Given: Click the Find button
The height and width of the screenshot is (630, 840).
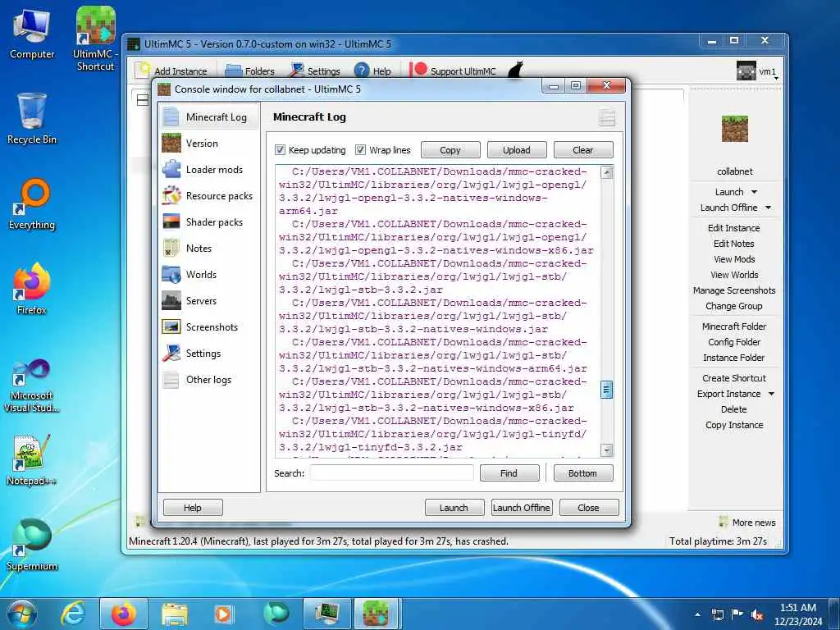Looking at the screenshot, I should pyautogui.click(x=509, y=473).
